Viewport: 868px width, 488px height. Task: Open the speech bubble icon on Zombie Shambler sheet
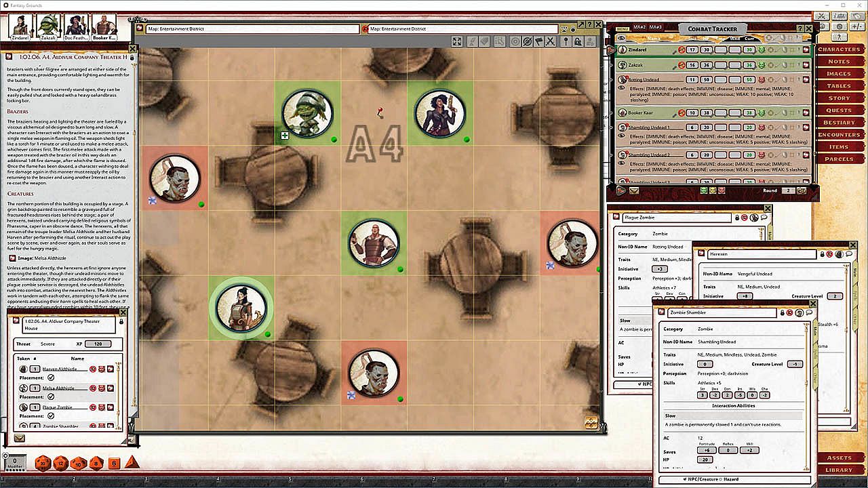pos(809,312)
